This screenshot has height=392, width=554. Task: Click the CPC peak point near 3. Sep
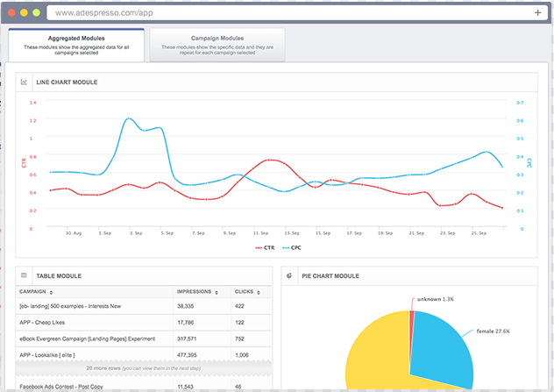129,118
